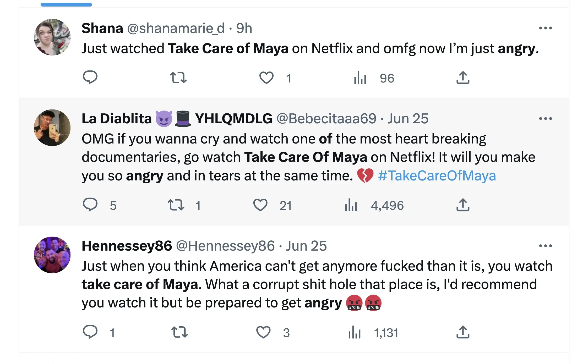Open more options on La Diablita's tweet
Viewport: 588px width, 364px height.
pyautogui.click(x=546, y=119)
